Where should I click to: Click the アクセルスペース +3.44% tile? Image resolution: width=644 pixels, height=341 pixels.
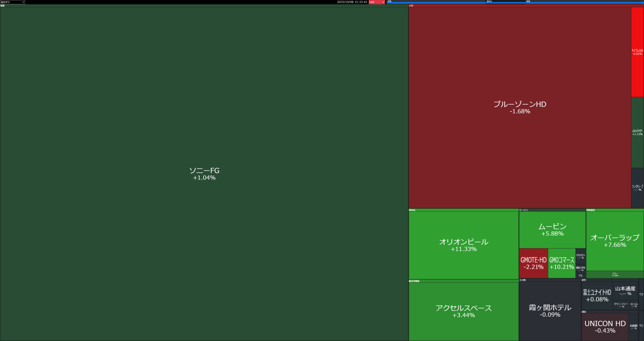(x=464, y=311)
